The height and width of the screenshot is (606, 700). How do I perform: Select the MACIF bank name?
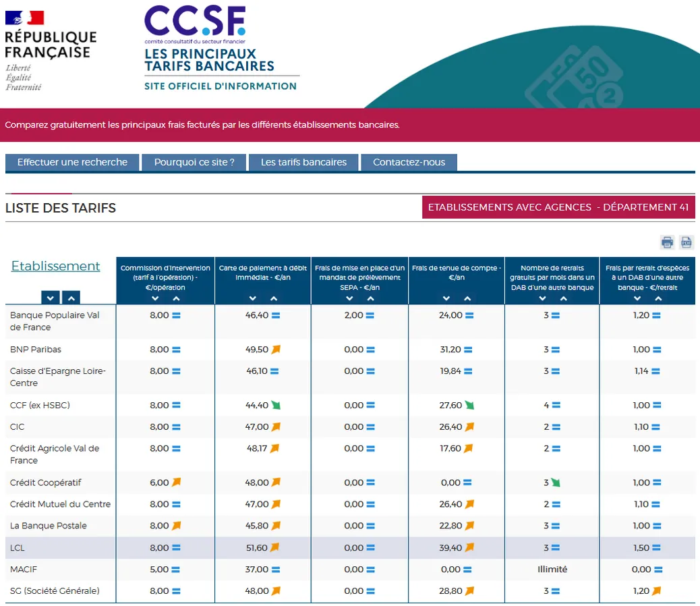(23, 570)
